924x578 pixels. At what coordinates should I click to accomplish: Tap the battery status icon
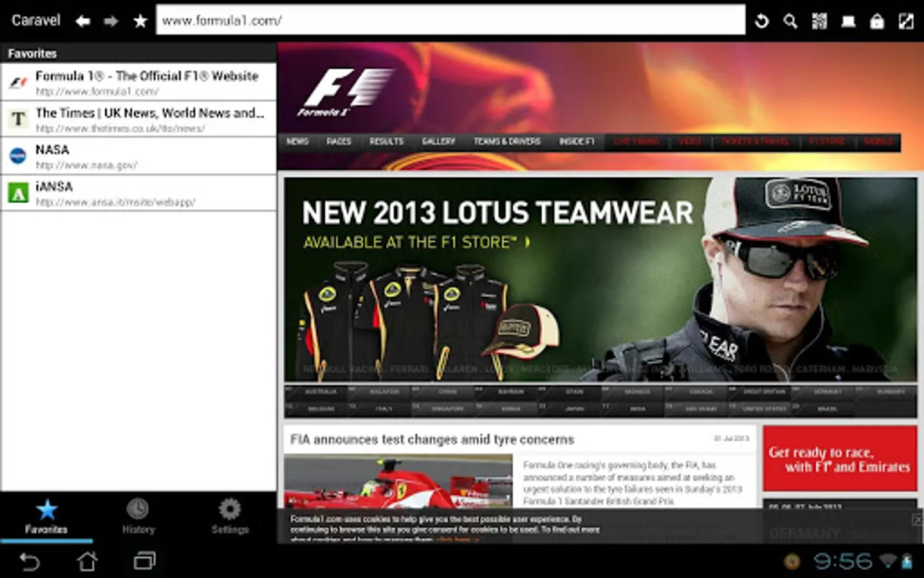(x=907, y=562)
